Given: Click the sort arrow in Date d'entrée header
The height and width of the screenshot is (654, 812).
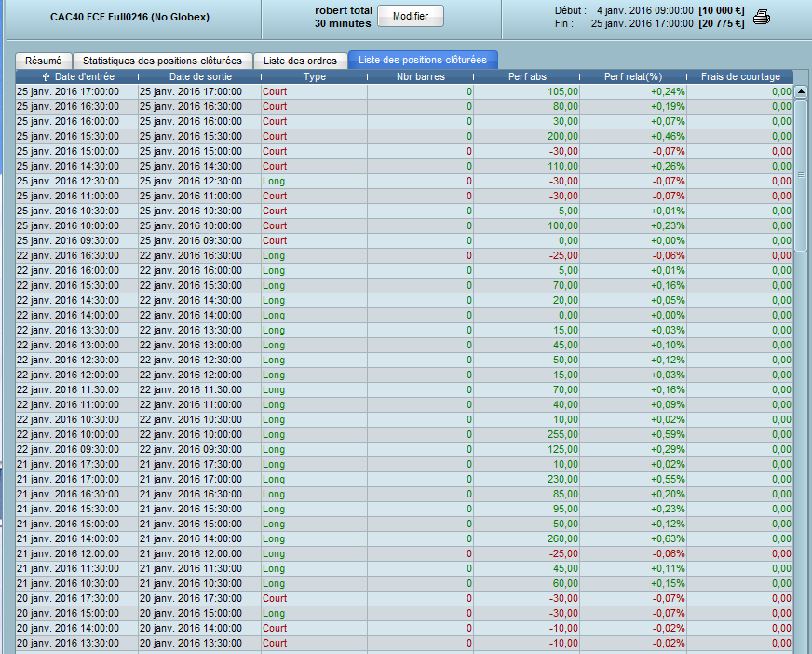Looking at the screenshot, I should click(47, 76).
